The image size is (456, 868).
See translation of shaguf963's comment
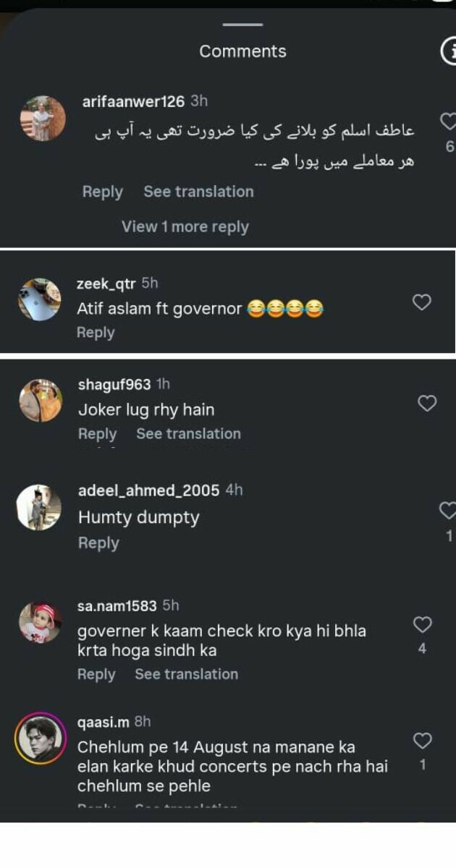click(x=188, y=434)
